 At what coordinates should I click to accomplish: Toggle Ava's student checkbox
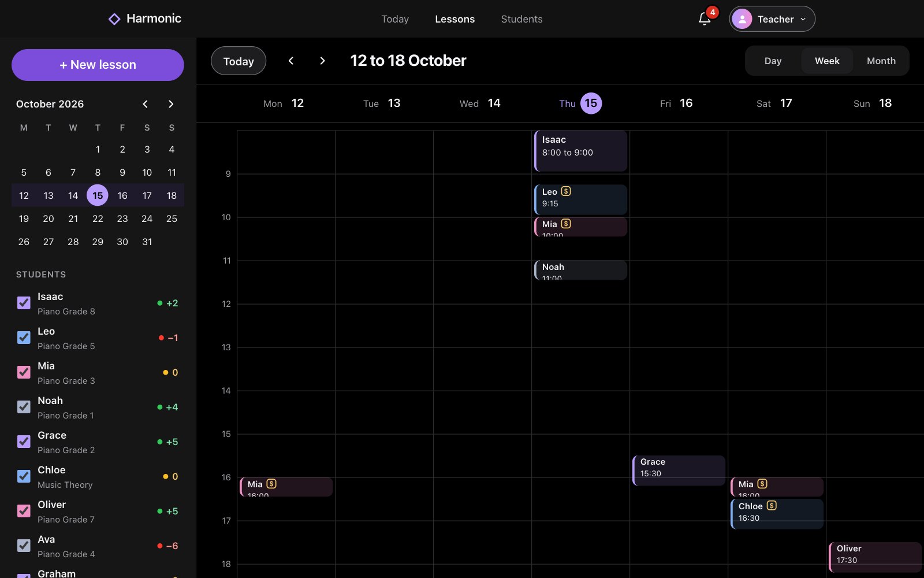[x=24, y=546]
